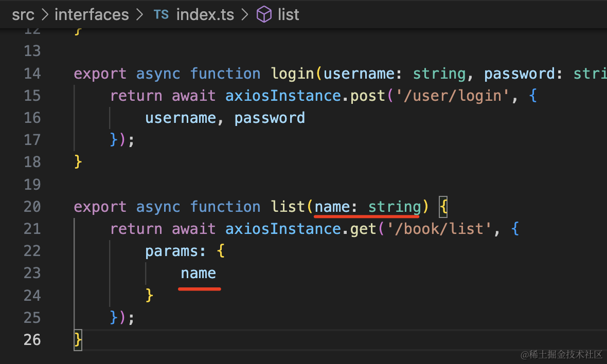This screenshot has height=364, width=607.
Task: Select index.ts in the breadcrumb
Action: tap(205, 15)
